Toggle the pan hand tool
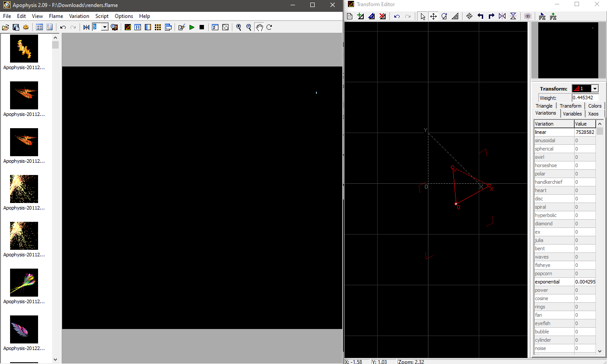 [260, 27]
